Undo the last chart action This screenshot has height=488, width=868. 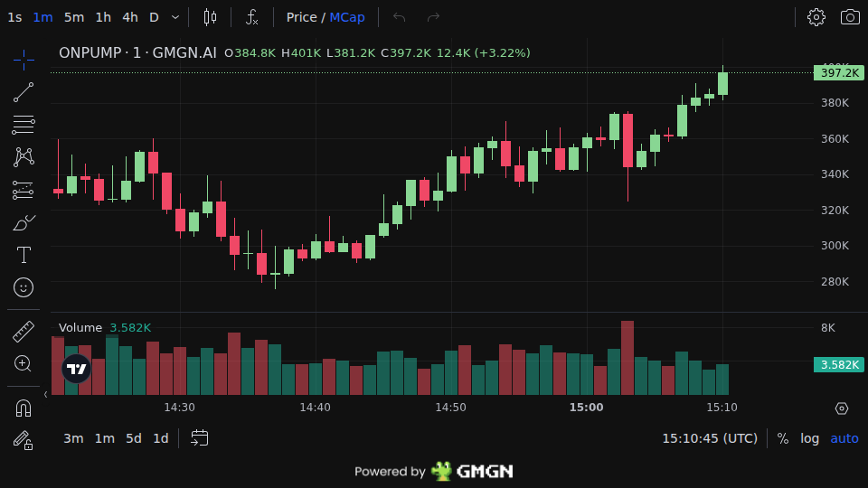[399, 17]
